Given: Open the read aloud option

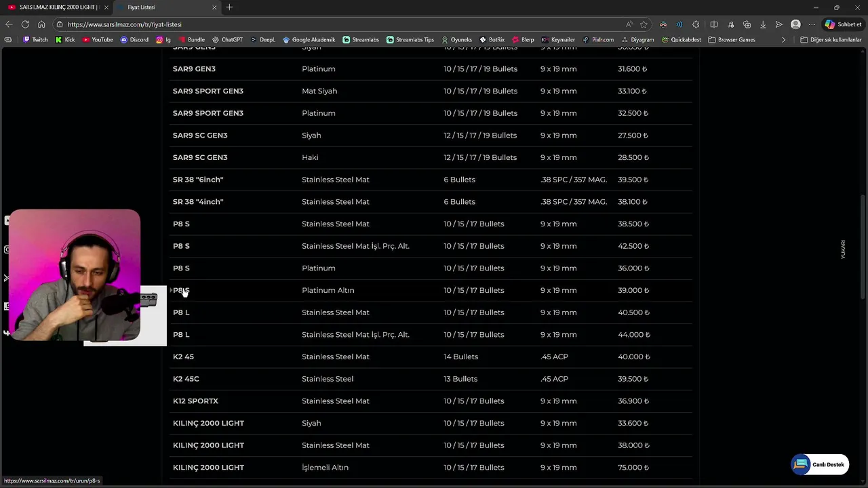Looking at the screenshot, I should coord(629,24).
